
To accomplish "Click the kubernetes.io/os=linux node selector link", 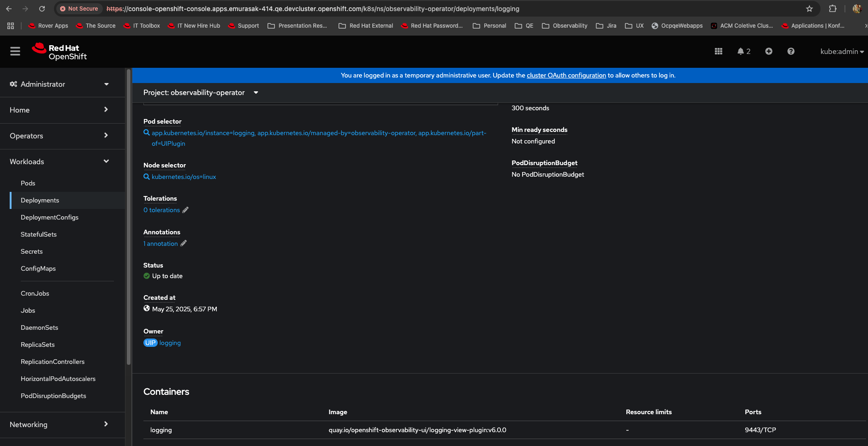I will (184, 177).
